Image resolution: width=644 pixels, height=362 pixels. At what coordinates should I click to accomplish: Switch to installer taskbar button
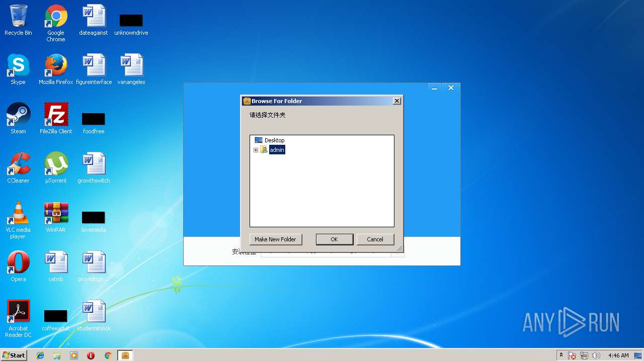[125, 355]
